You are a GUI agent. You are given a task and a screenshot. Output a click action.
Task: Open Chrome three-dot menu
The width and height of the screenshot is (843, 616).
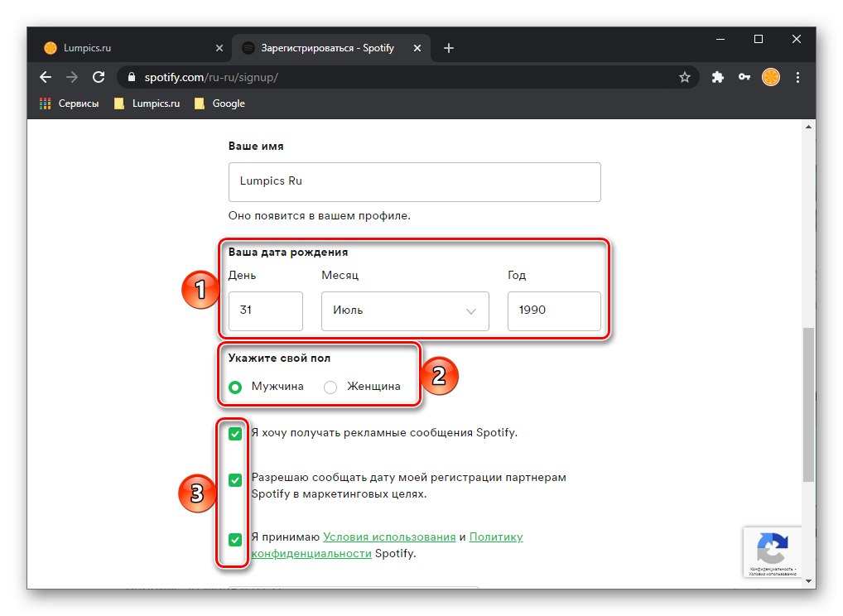798,77
